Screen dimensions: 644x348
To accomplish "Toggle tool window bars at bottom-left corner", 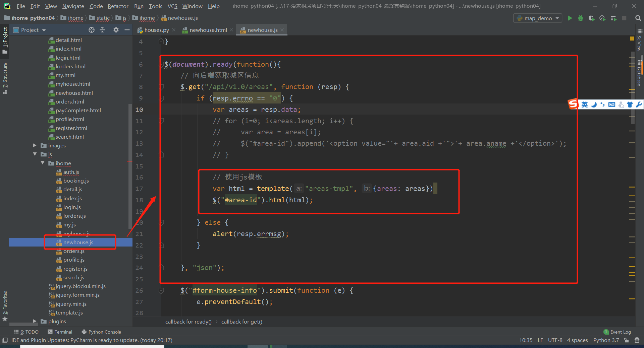I will pos(5,340).
